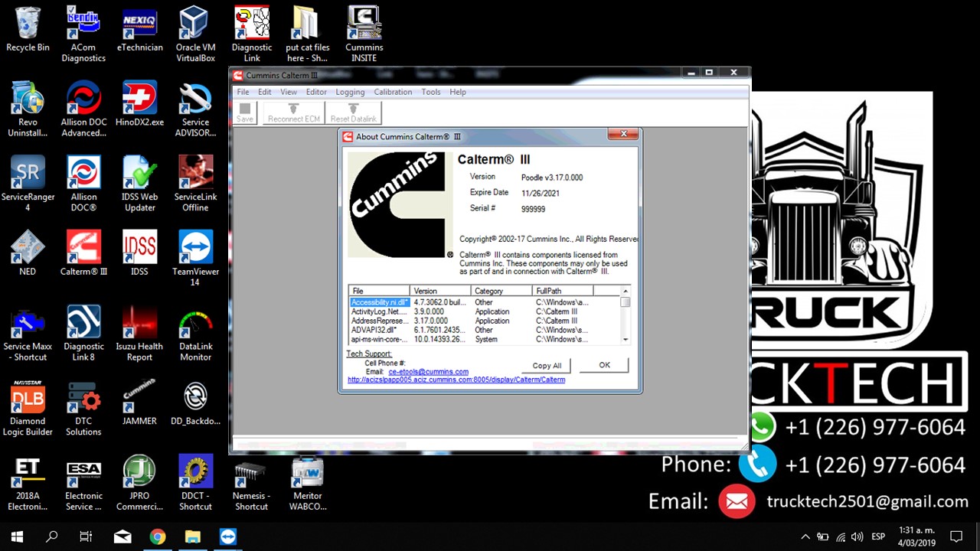Open the Allison DOC® desktop icon
The width and height of the screenshot is (980, 551).
[x=83, y=184]
